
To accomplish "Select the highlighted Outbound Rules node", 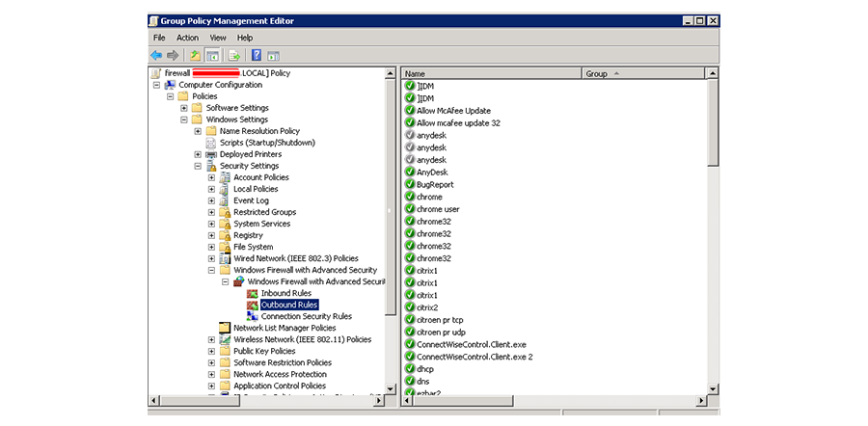I will pos(289,305).
